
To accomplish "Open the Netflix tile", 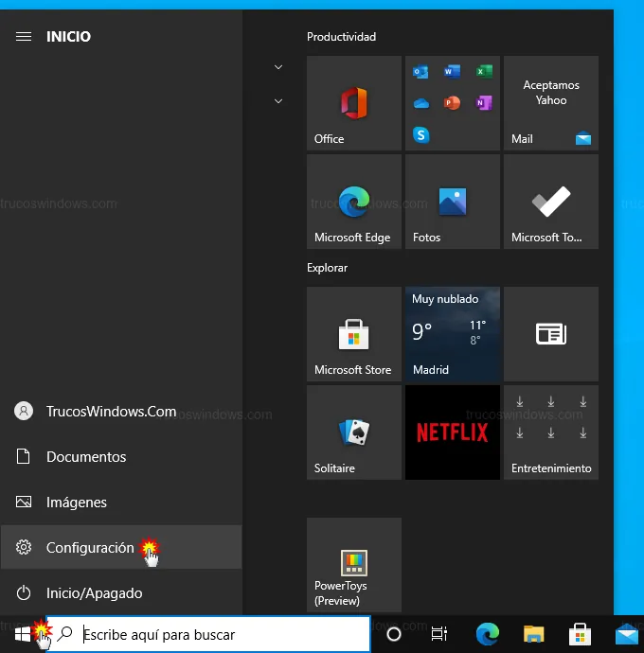I will pos(452,432).
